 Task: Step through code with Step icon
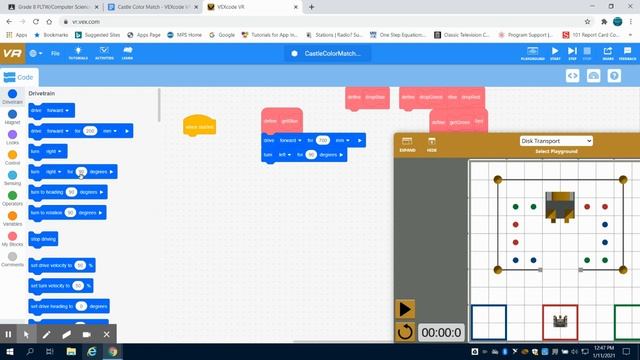click(x=572, y=53)
